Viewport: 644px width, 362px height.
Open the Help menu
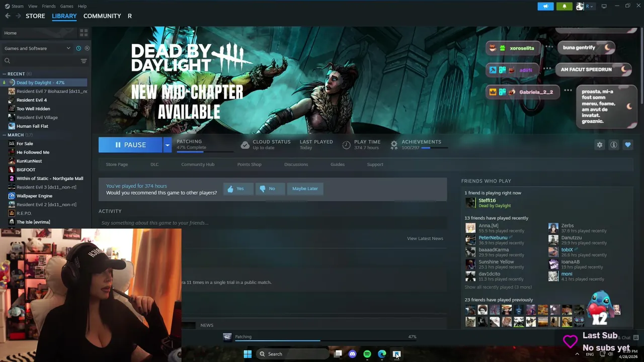(82, 6)
